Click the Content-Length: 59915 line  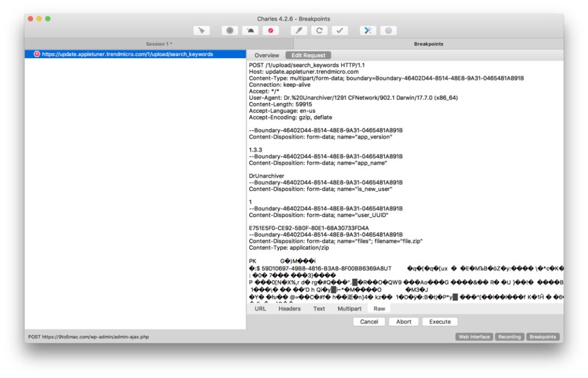coord(280,104)
